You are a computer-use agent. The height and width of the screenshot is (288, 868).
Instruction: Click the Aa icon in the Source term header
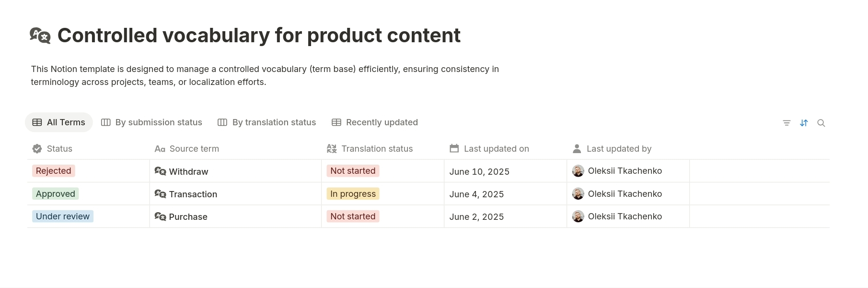point(160,148)
